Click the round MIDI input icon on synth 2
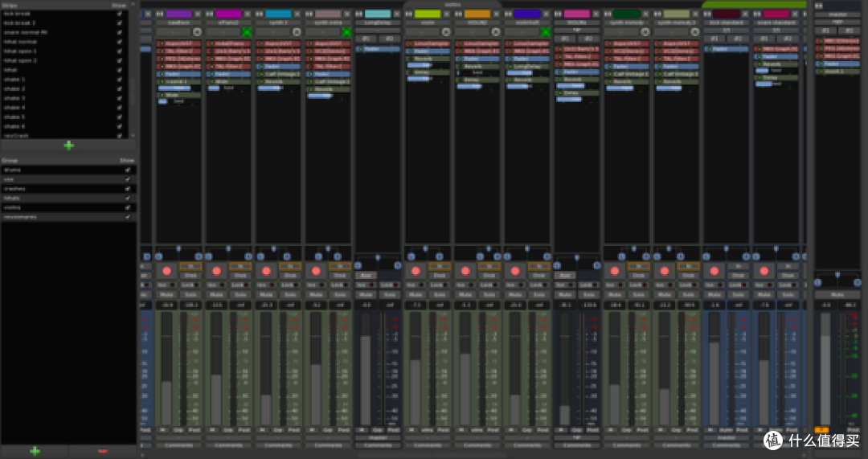This screenshot has height=459, width=868. (x=297, y=31)
